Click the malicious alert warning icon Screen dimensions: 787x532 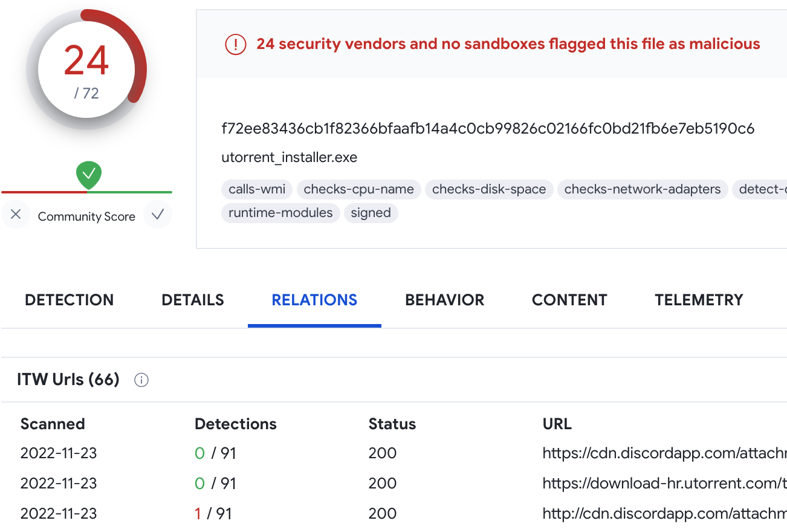coord(236,44)
